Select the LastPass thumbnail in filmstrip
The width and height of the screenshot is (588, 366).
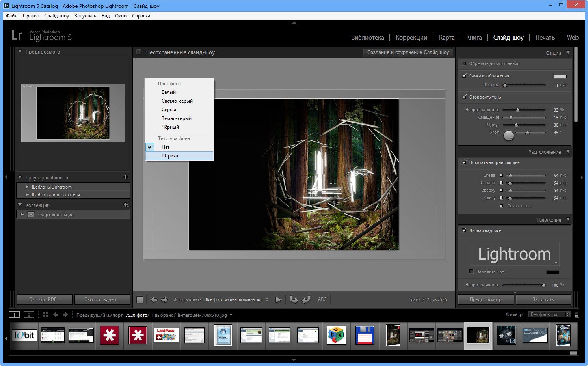pyautogui.click(x=166, y=335)
